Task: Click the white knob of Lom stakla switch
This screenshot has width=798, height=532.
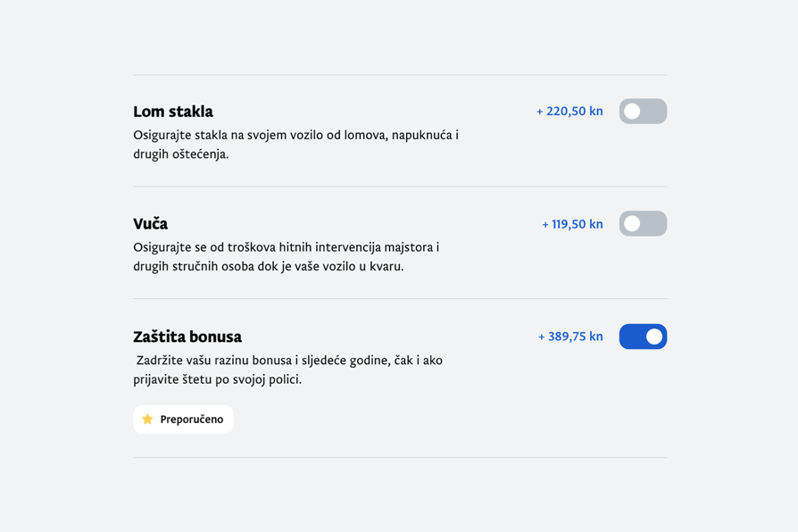Action: click(632, 112)
